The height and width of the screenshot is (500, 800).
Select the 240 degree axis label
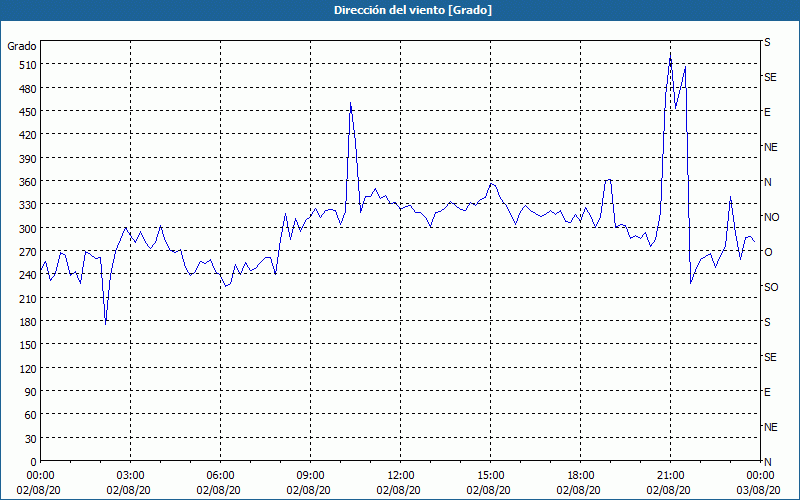point(28,275)
